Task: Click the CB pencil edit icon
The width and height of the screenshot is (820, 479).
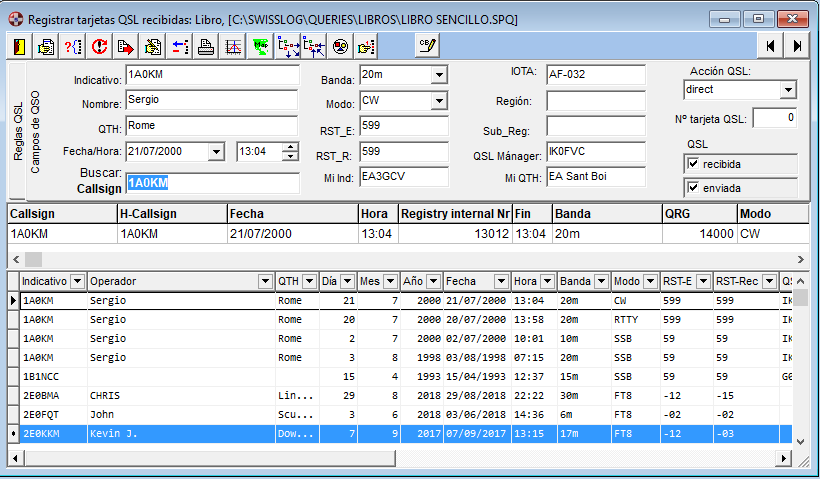Action: click(427, 46)
